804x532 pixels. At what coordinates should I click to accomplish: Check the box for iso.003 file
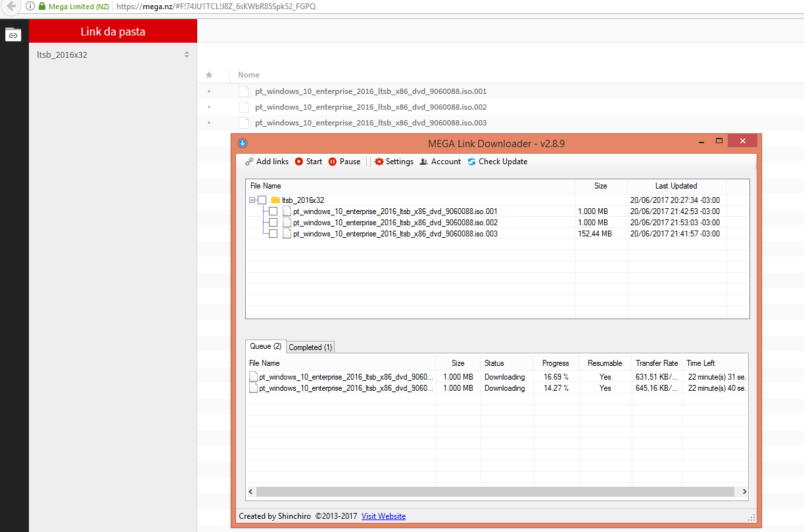point(273,234)
